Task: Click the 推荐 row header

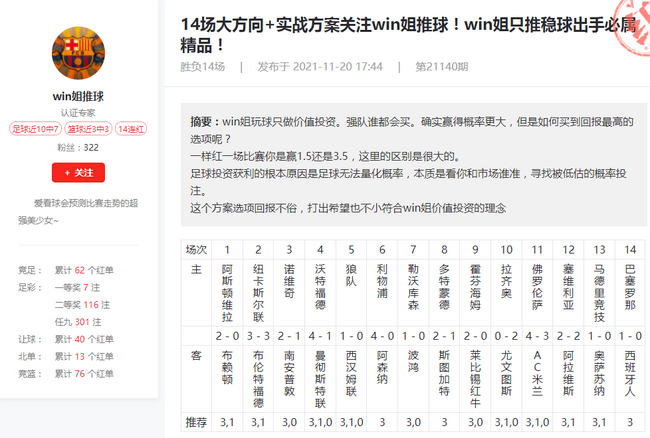Action: (x=196, y=422)
